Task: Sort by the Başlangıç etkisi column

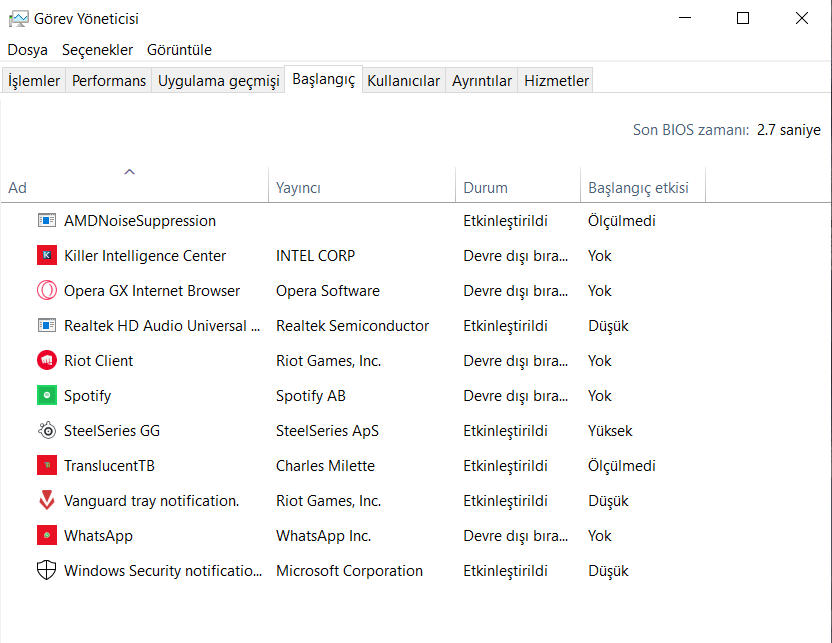Action: [x=641, y=187]
